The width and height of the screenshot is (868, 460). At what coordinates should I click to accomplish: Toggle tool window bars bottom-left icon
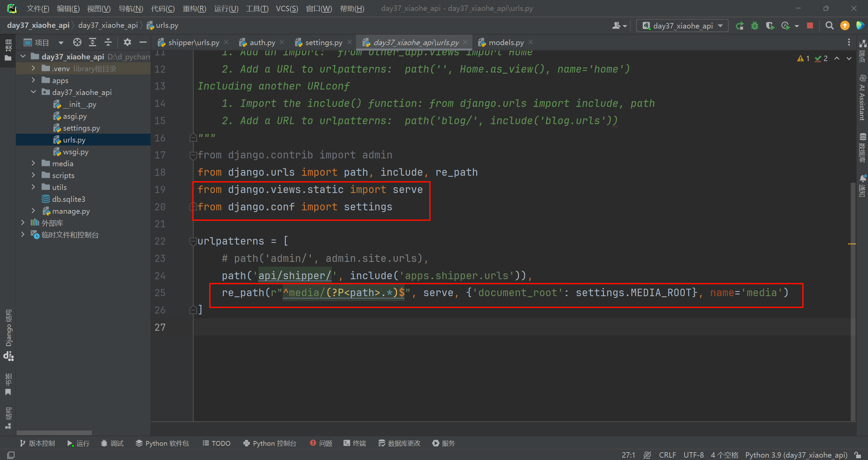point(11,455)
